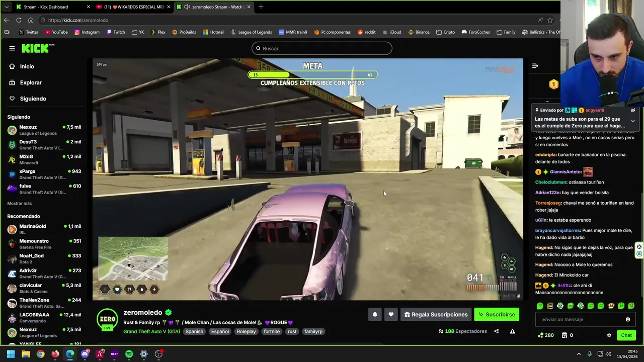The image size is (644, 362).
Task: Collapse the chat panel arrow icon
Action: [x=535, y=66]
